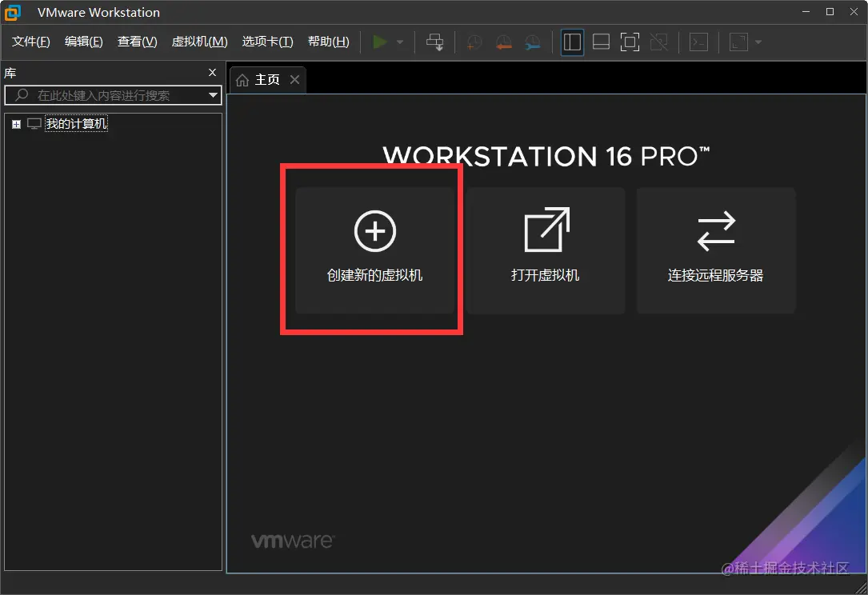Click 创建新的虚拟机 card
Viewport: 868px width, 595px height.
[x=374, y=251]
